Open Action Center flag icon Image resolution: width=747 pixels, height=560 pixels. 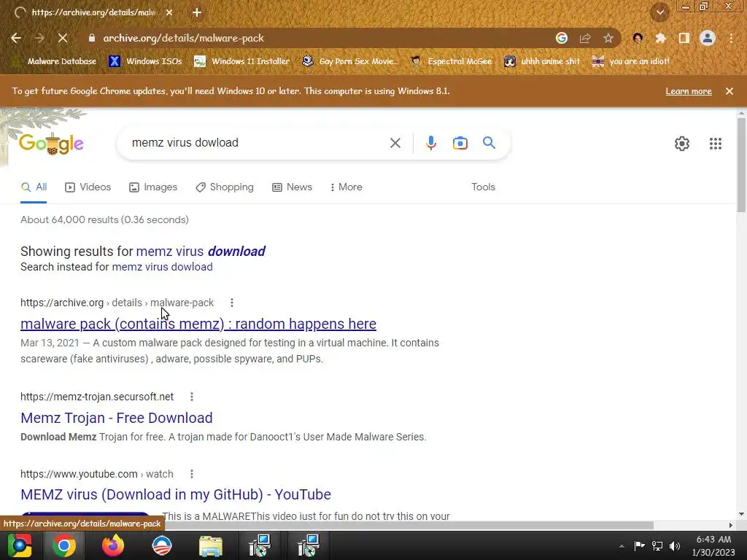pyautogui.click(x=639, y=545)
